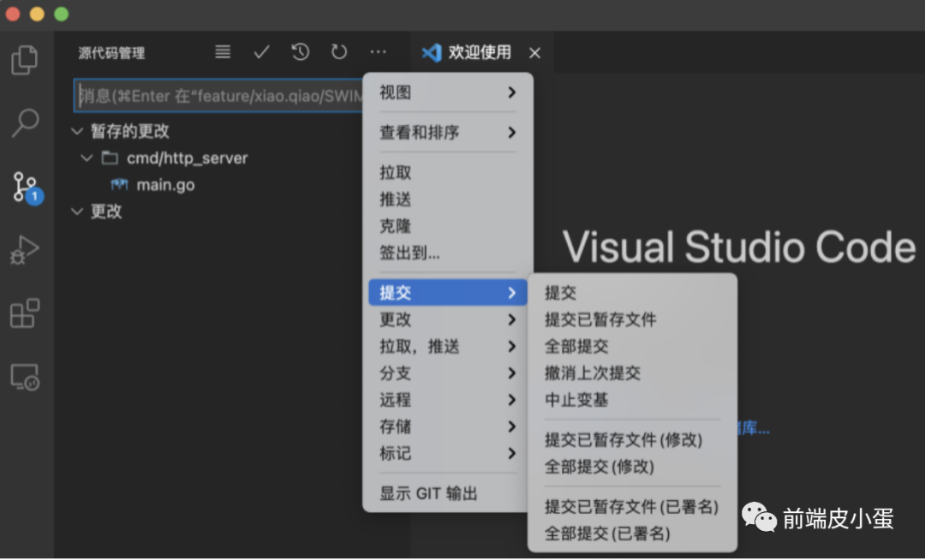
Task: Expand the 远程 submenu
Action: 448,400
